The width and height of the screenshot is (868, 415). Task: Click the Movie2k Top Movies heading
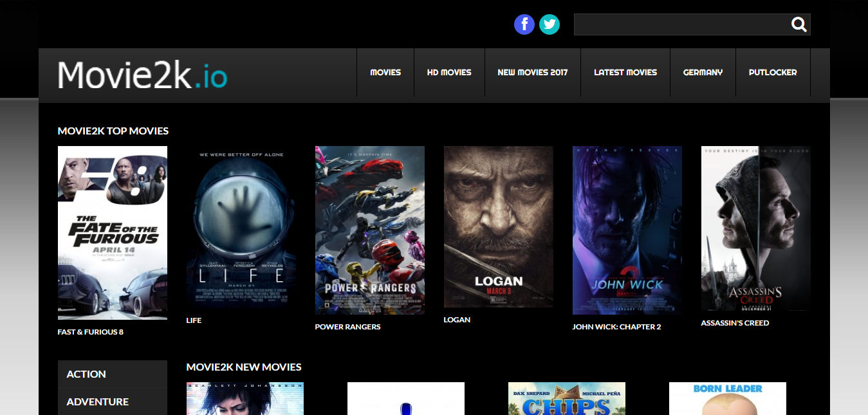(113, 131)
